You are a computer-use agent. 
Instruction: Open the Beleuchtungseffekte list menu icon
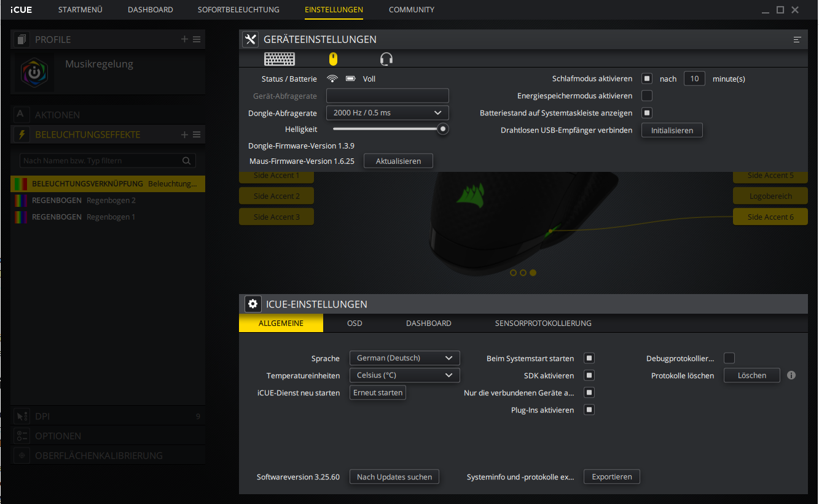(197, 134)
